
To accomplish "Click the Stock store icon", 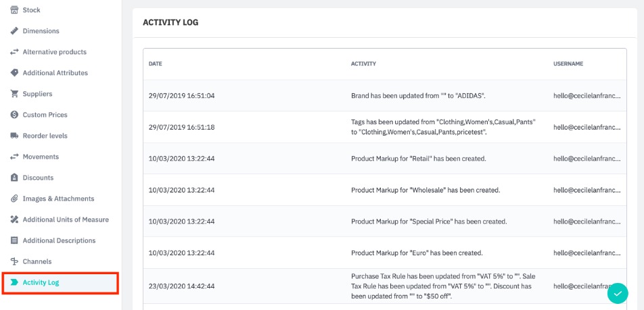I will click(14, 10).
